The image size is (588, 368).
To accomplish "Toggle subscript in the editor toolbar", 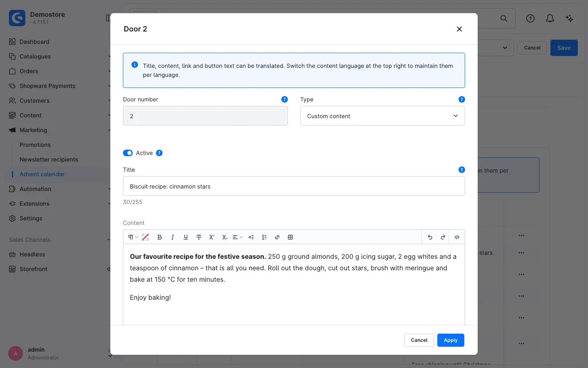I will pos(225,237).
